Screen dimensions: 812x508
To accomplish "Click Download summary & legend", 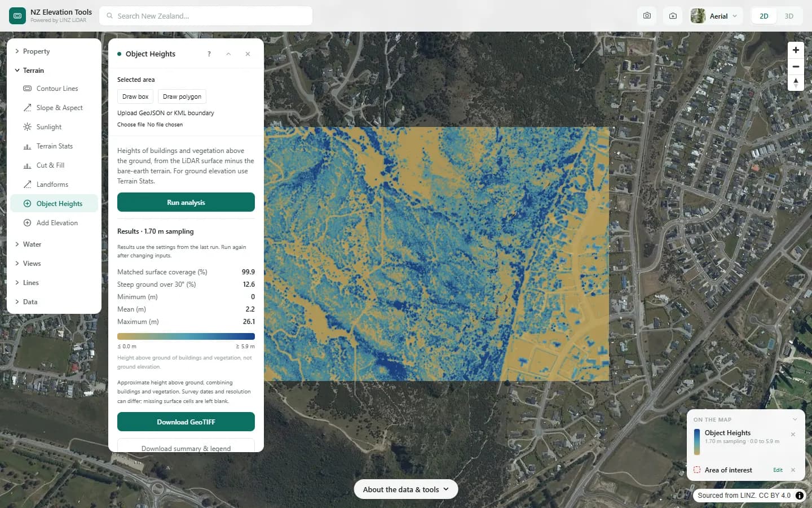I will pyautogui.click(x=186, y=446).
